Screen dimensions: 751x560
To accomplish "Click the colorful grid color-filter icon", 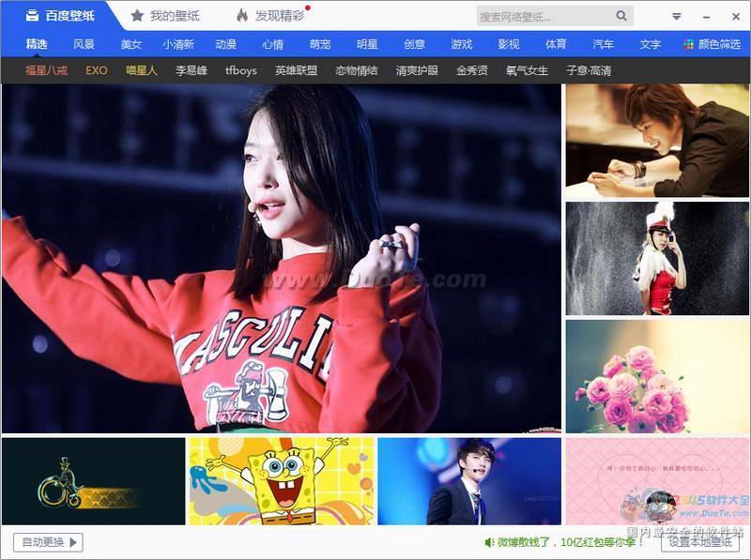I will click(x=689, y=44).
